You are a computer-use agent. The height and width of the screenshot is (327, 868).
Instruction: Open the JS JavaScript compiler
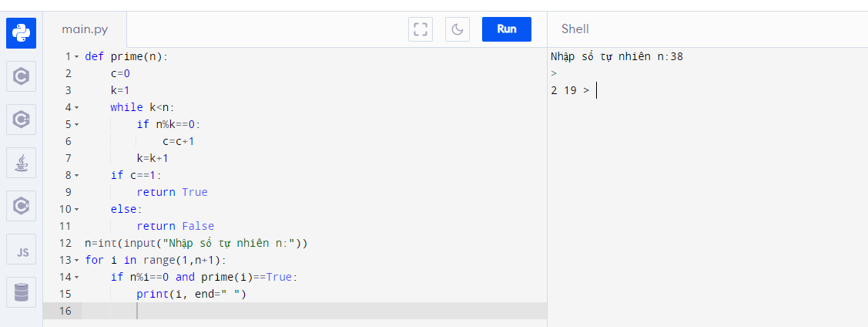pos(22,249)
